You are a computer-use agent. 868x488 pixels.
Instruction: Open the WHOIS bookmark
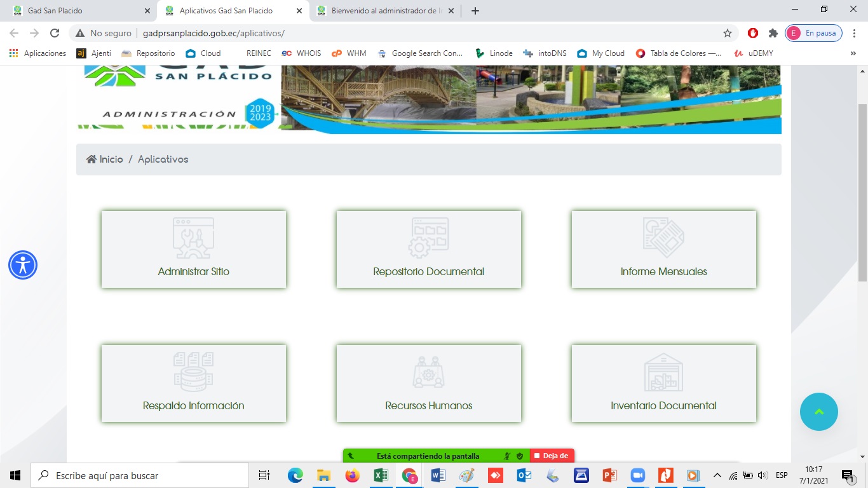pos(302,53)
